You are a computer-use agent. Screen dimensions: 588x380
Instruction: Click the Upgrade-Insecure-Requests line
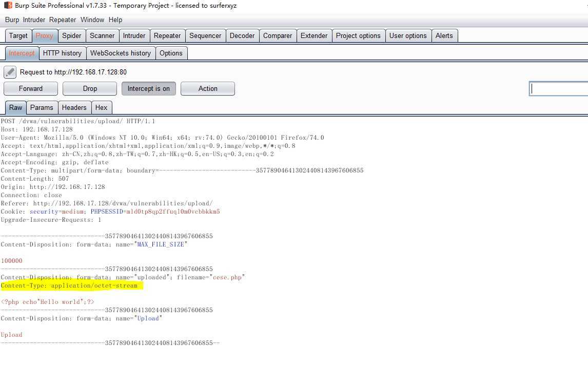coord(51,220)
